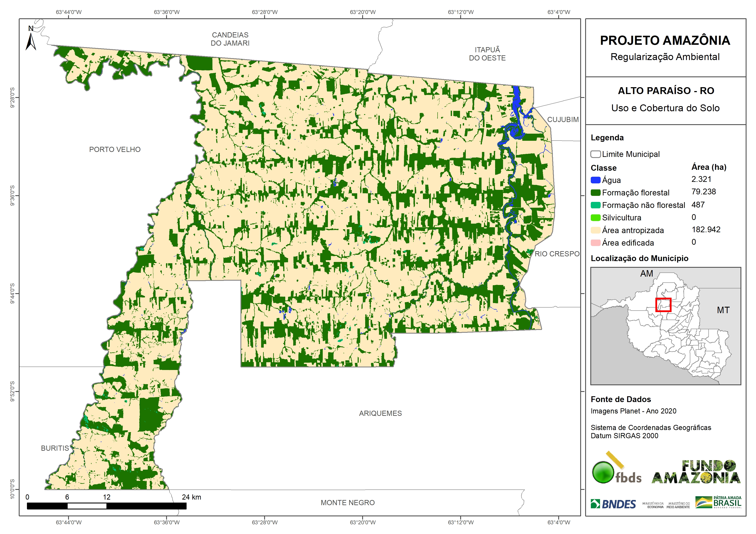Screen dimensions: 756x534
Task: Click the fbds green circle logo
Action: point(603,472)
